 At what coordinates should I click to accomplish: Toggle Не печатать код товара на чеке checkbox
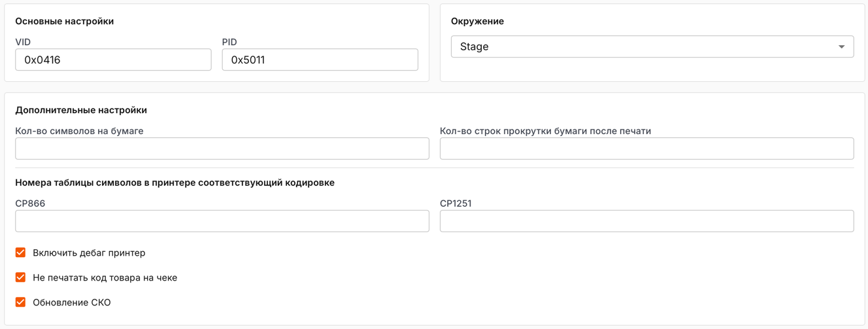(x=21, y=277)
